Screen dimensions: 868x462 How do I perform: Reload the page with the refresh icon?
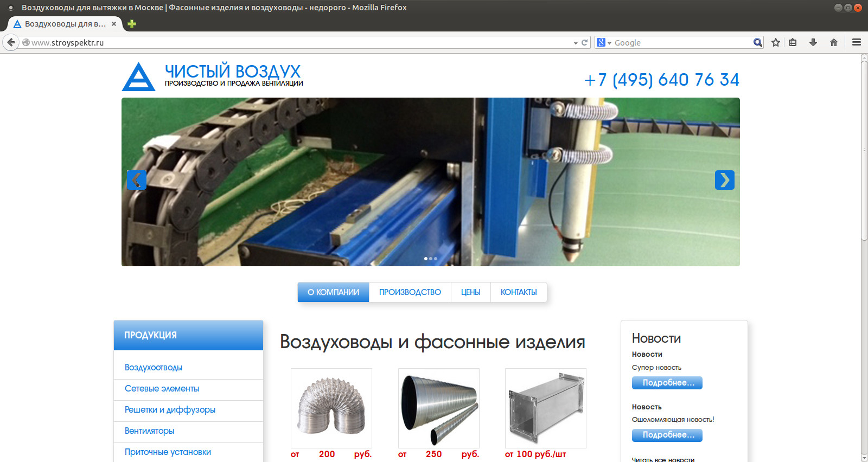(585, 42)
